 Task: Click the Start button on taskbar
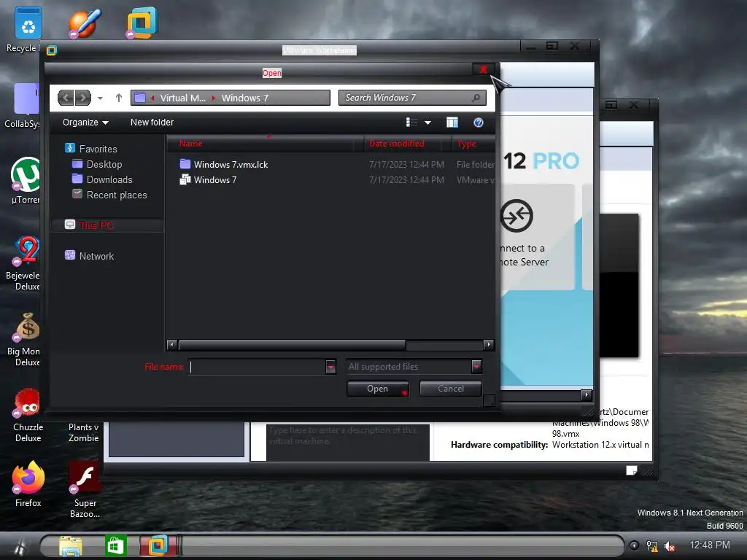coord(19,545)
